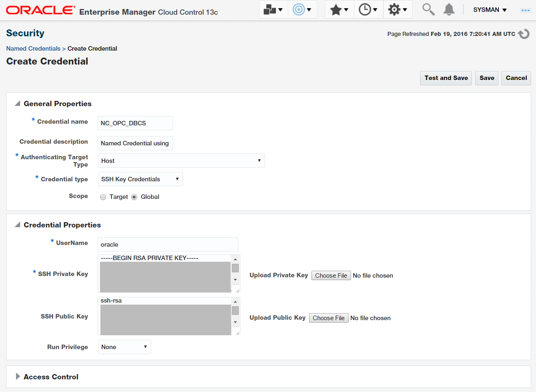Open the three-dot accessibility menu
The width and height of the screenshot is (536, 392).
pos(525,10)
